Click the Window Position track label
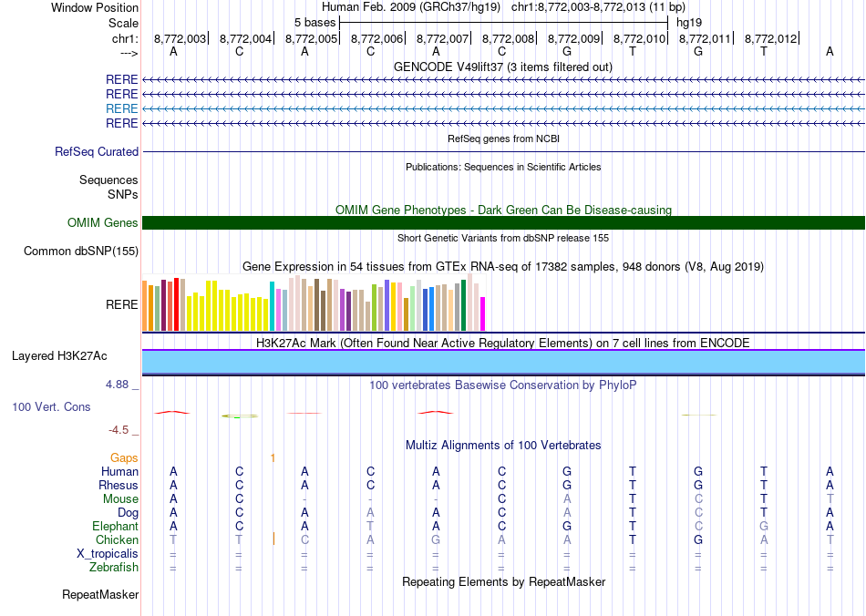Image resolution: width=866 pixels, height=616 pixels. tap(95, 7)
